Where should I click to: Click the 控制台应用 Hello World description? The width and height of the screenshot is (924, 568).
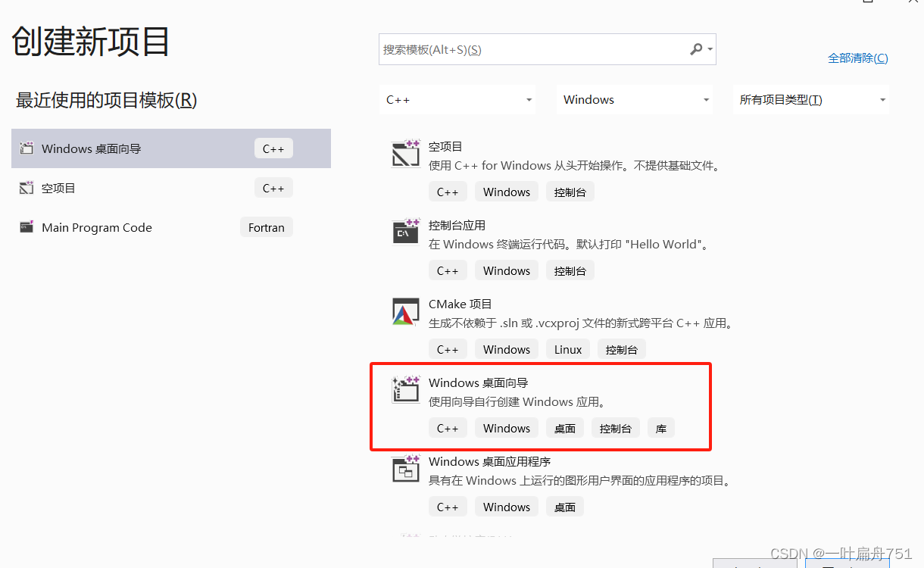point(569,245)
